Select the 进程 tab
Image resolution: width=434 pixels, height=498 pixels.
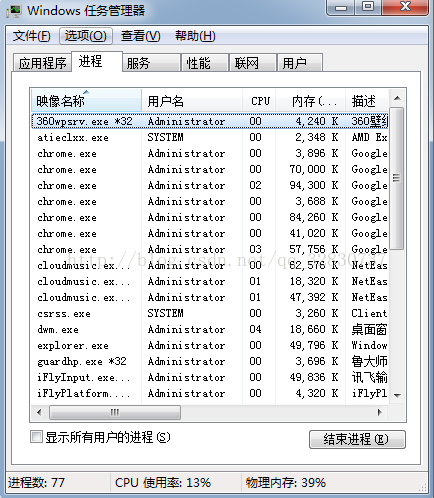(97, 61)
